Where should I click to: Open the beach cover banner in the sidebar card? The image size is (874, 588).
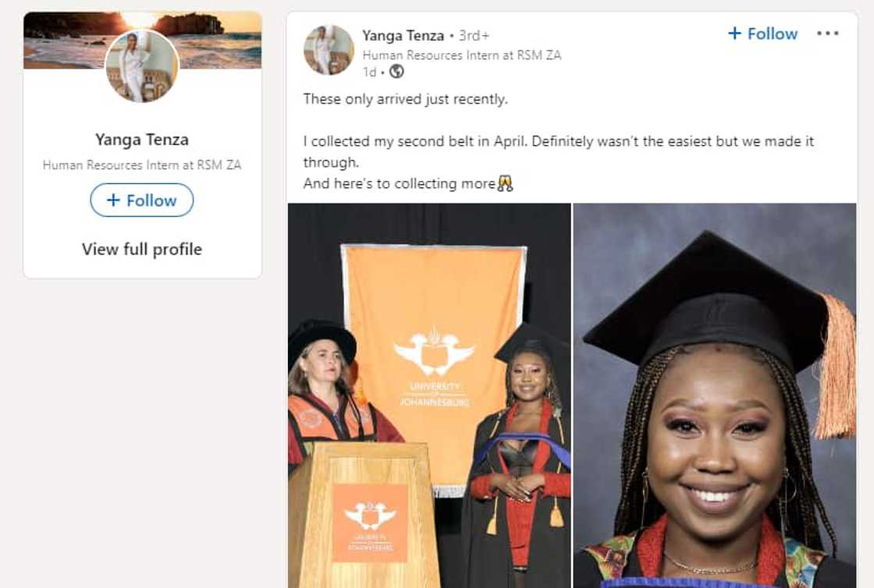pos(218,39)
